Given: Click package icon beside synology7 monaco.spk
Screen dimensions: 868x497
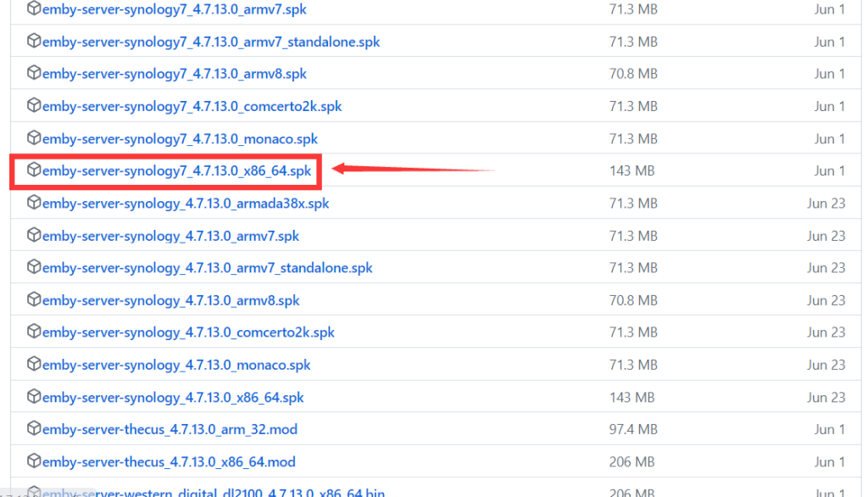Looking at the screenshot, I should click(x=34, y=137).
